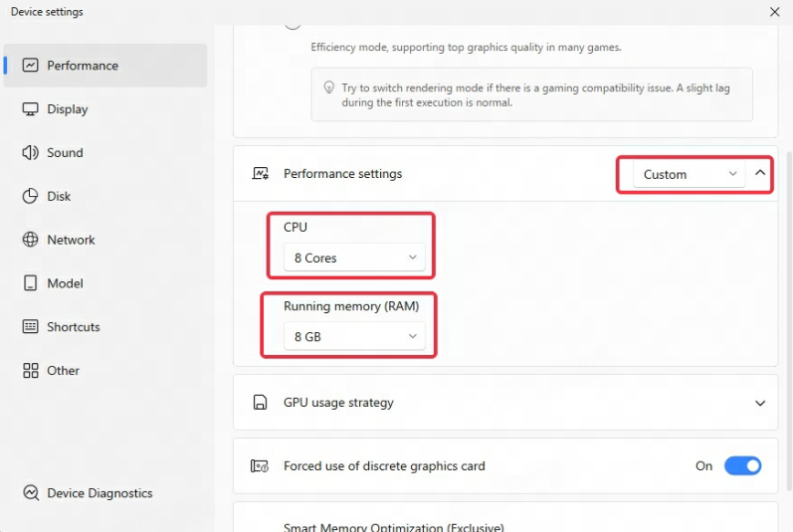
Task: Click the vertical scrollbar of settings panel
Action: [789, 321]
